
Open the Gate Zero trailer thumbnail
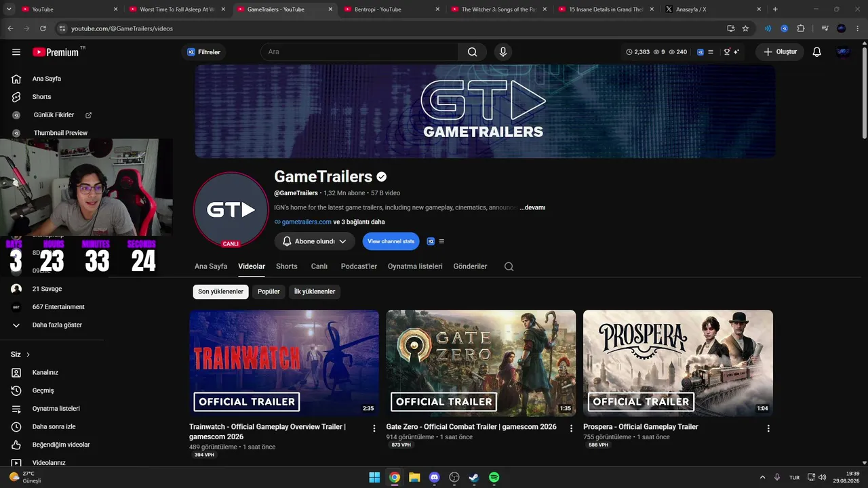[x=481, y=363]
